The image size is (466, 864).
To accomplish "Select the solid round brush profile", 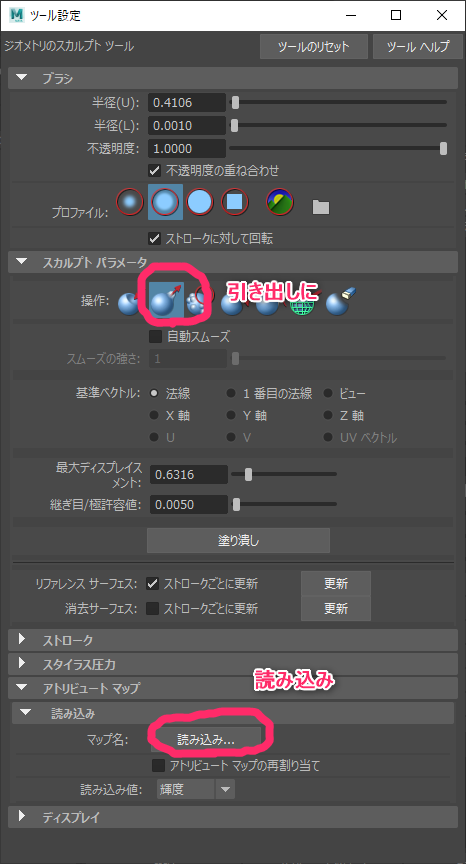I will click(x=200, y=202).
